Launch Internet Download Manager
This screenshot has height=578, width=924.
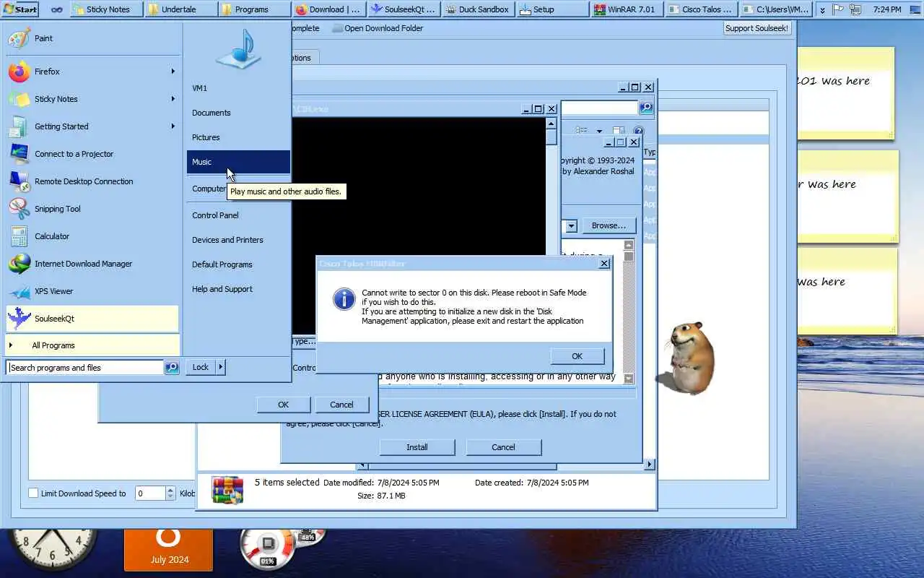tap(92, 264)
